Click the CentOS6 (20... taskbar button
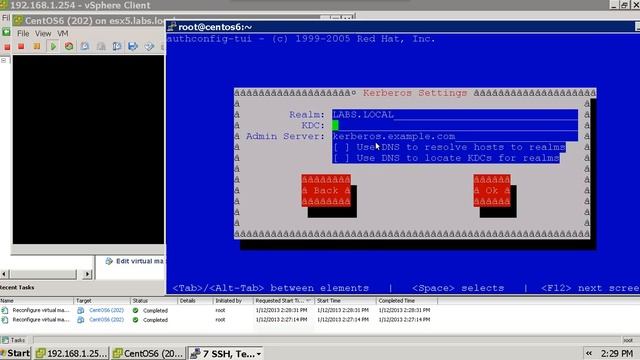This screenshot has height=360, width=640. click(x=148, y=353)
